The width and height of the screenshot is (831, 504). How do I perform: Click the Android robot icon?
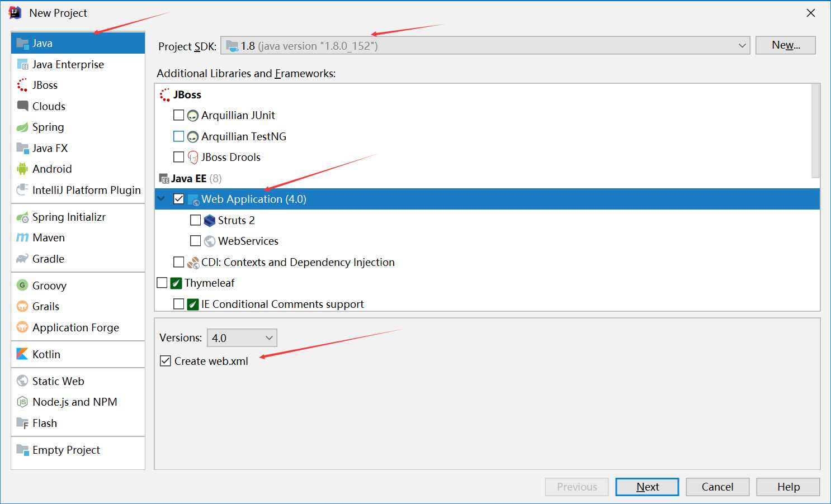tap(22, 169)
